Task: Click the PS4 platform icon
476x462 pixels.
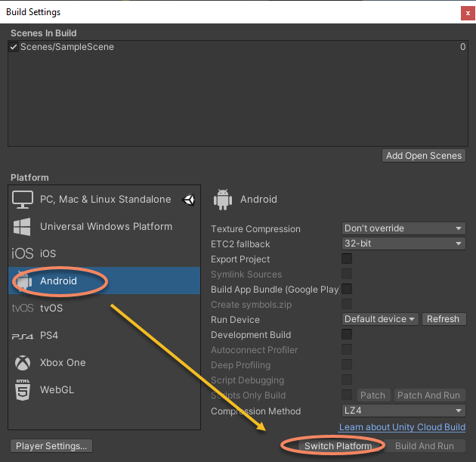Action: [x=23, y=336]
